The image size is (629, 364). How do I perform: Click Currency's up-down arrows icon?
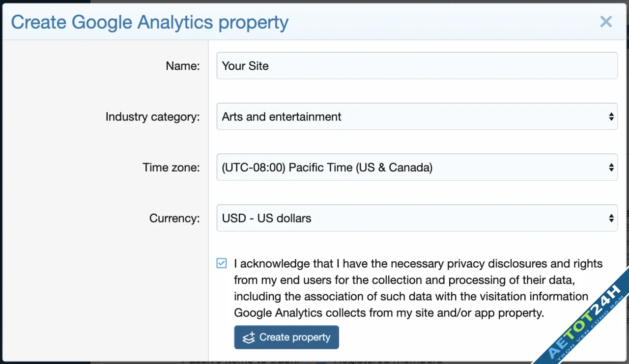pos(611,218)
